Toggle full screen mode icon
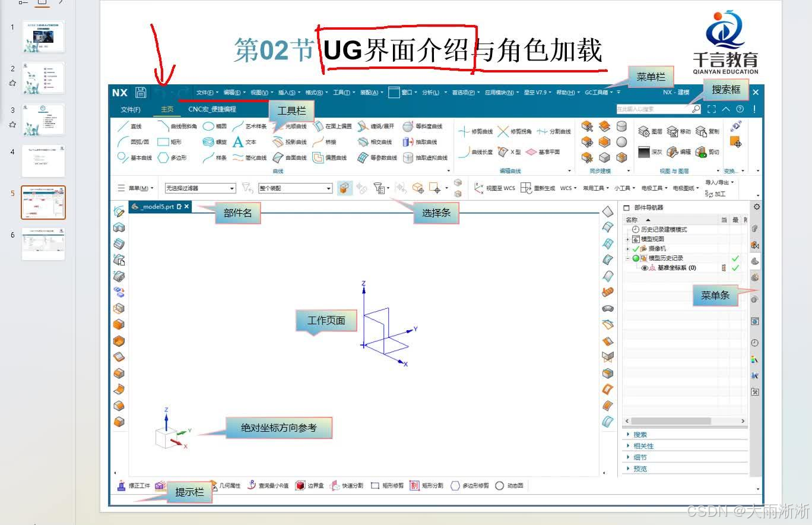Screen dimensions: 812x525 coord(712,109)
